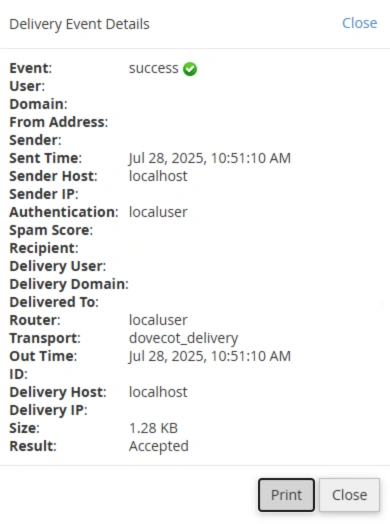
Task: Click the Accepted result value
Action: (x=159, y=446)
